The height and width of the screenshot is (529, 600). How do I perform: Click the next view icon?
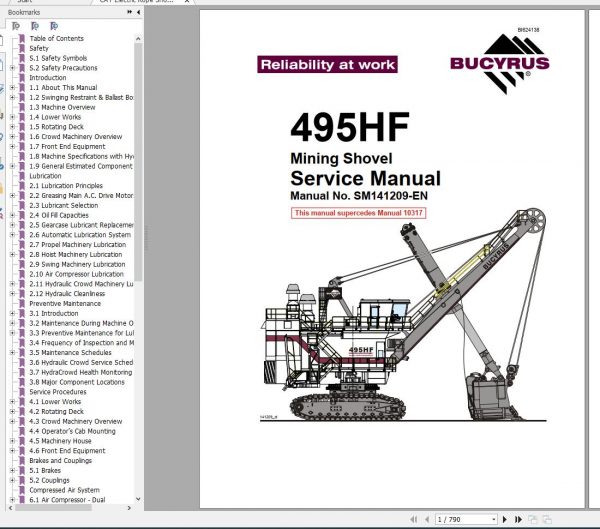pos(547,519)
